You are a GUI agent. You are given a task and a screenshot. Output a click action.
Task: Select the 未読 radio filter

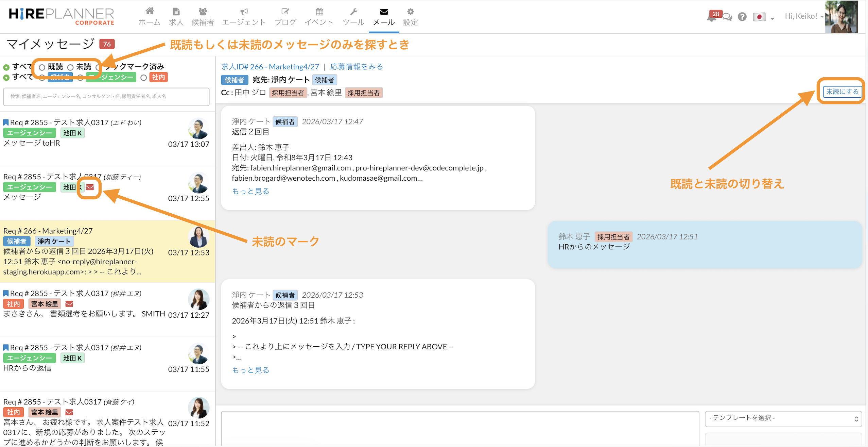(x=71, y=67)
